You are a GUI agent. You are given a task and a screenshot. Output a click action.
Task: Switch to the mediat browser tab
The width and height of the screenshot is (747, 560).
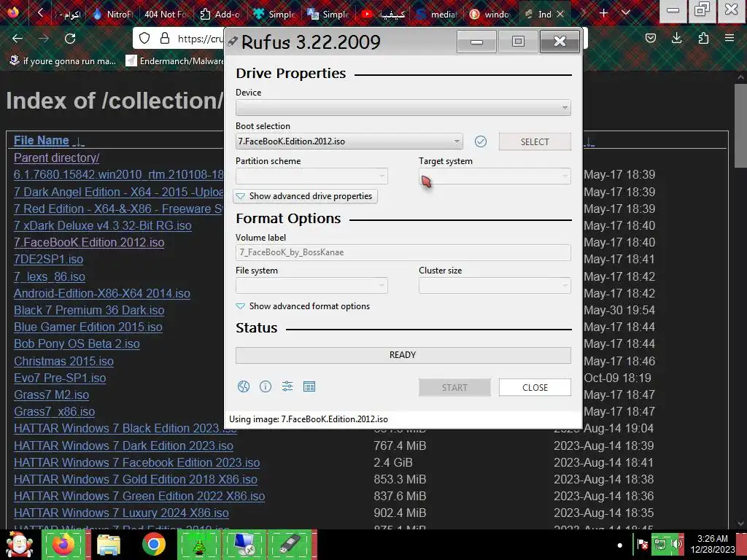pyautogui.click(x=436, y=15)
